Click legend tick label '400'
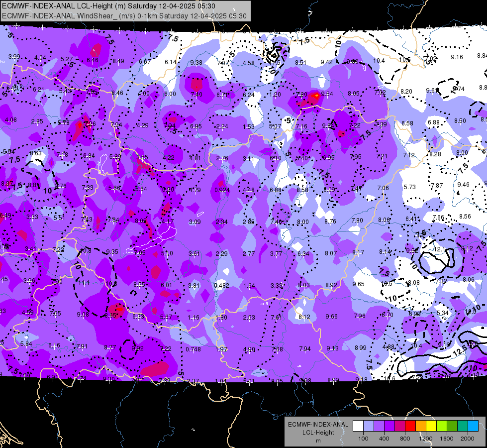This screenshot has height=448, width=487. point(384,439)
